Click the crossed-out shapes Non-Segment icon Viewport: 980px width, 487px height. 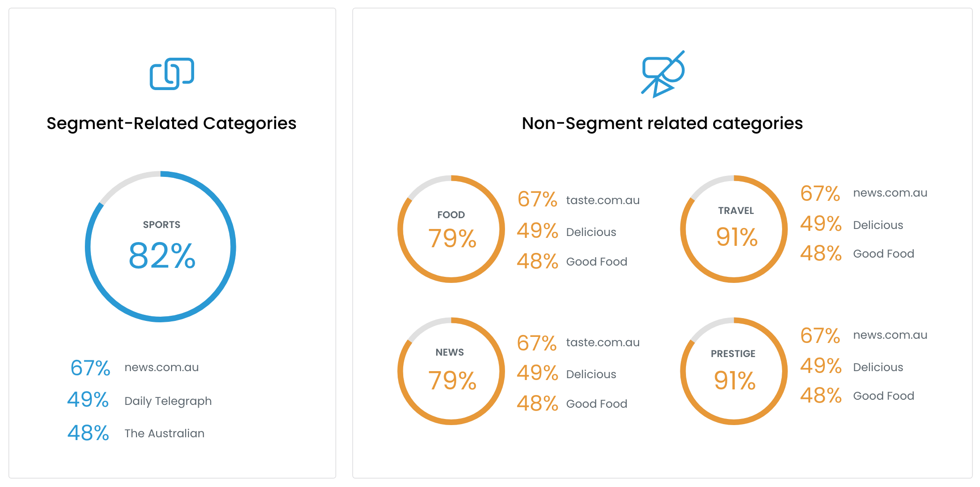tap(663, 74)
